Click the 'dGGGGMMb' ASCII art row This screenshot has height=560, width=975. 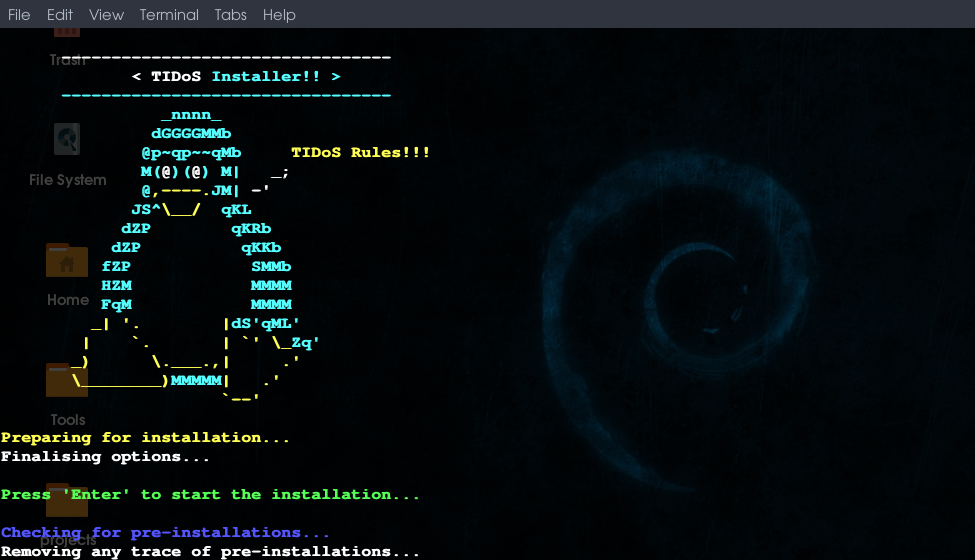(x=191, y=134)
